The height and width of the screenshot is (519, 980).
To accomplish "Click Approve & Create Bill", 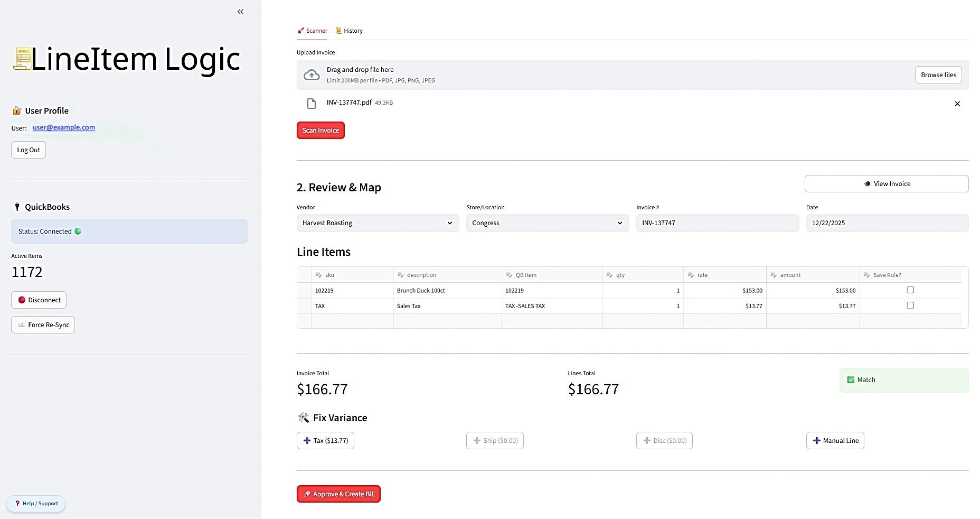I will [x=338, y=494].
